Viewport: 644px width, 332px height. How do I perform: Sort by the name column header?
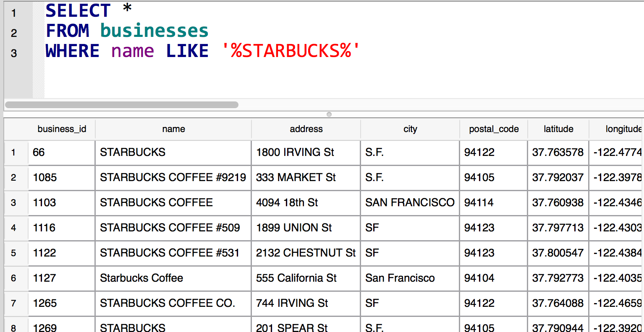[173, 129]
